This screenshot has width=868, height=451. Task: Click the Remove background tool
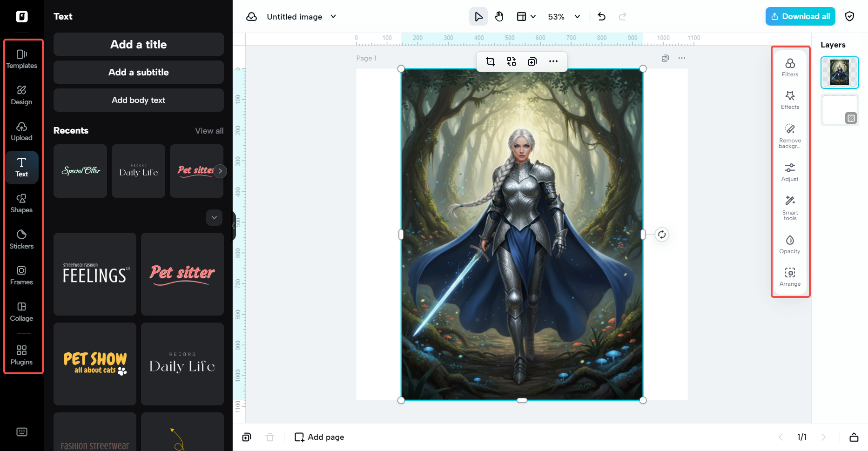[790, 135]
